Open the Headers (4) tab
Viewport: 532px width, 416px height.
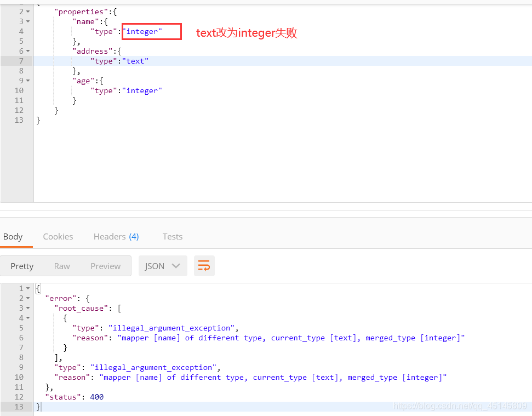tap(116, 237)
